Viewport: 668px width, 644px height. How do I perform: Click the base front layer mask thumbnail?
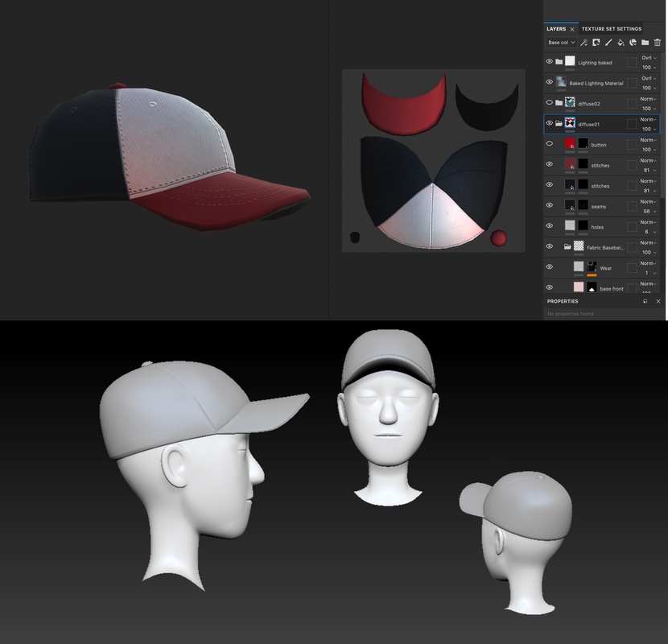592,287
